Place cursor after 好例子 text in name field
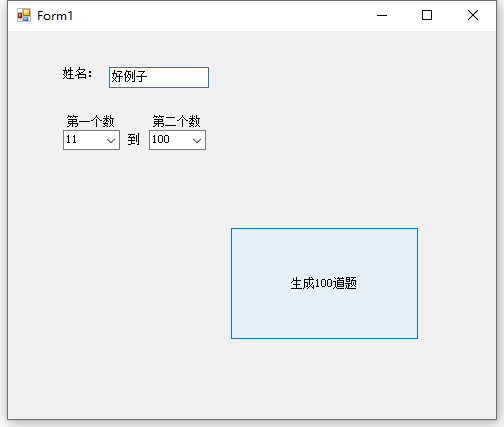 click(148, 77)
